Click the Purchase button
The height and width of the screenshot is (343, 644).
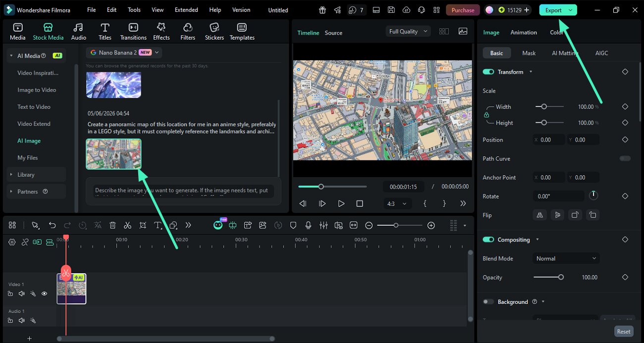click(463, 10)
